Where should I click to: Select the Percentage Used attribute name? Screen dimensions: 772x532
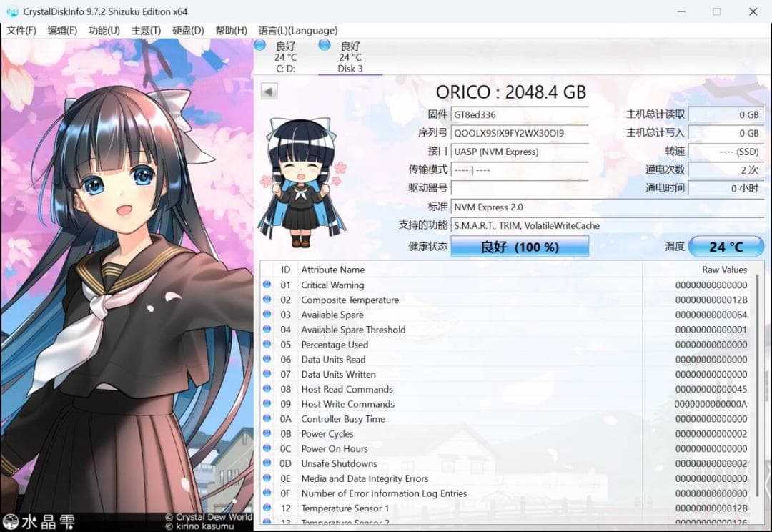335,345
